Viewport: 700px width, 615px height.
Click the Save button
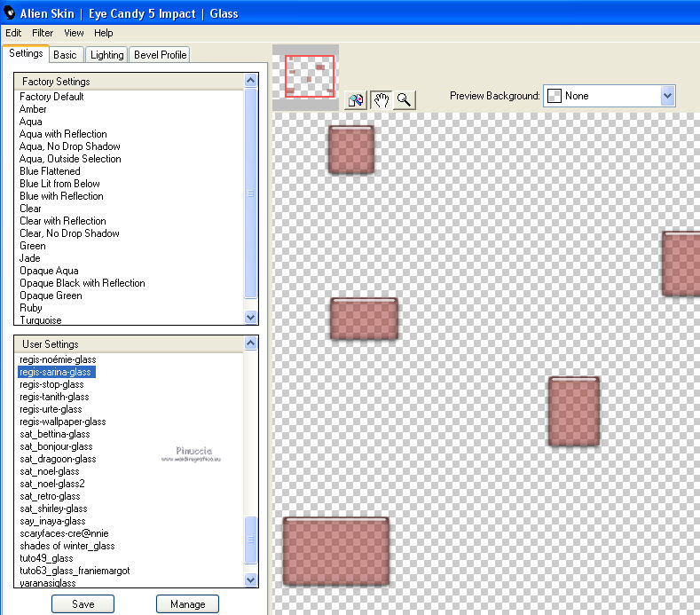(x=83, y=603)
